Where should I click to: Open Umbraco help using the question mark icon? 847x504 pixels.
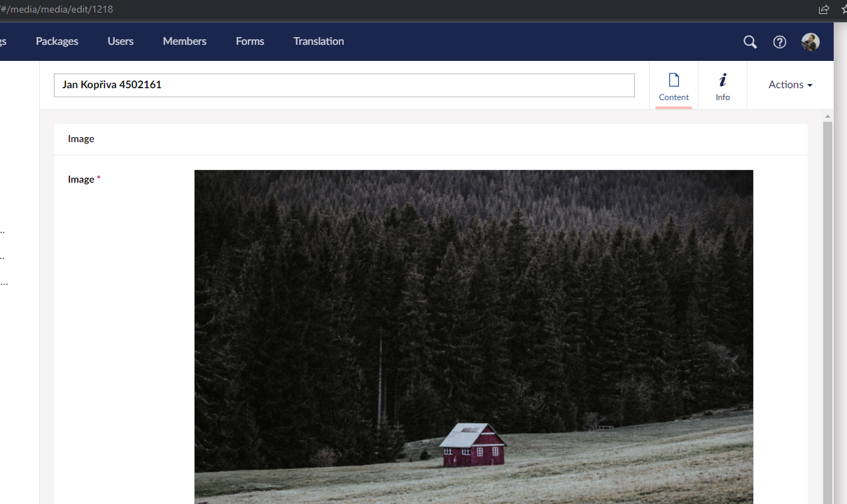(x=780, y=42)
